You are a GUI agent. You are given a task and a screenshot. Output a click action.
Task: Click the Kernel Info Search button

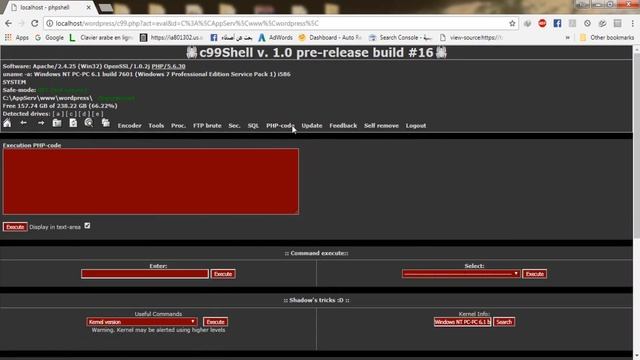pos(504,322)
